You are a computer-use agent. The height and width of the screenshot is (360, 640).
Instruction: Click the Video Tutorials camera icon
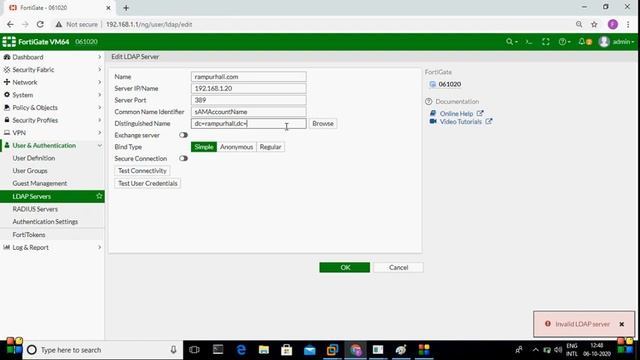point(433,121)
